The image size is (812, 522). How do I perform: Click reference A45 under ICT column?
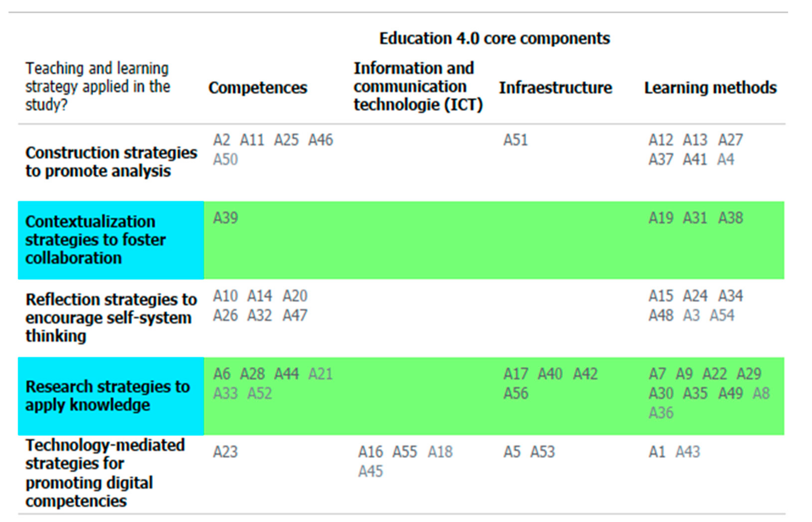(370, 471)
